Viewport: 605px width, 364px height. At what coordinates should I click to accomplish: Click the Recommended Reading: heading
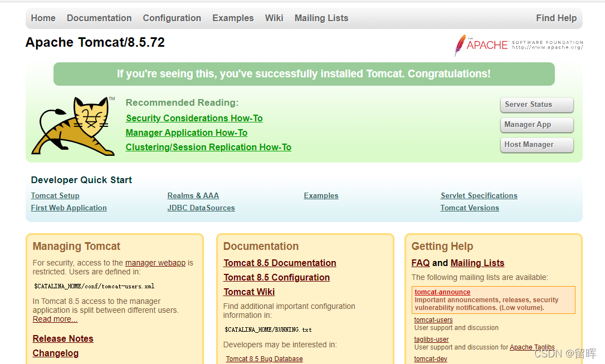click(x=182, y=102)
